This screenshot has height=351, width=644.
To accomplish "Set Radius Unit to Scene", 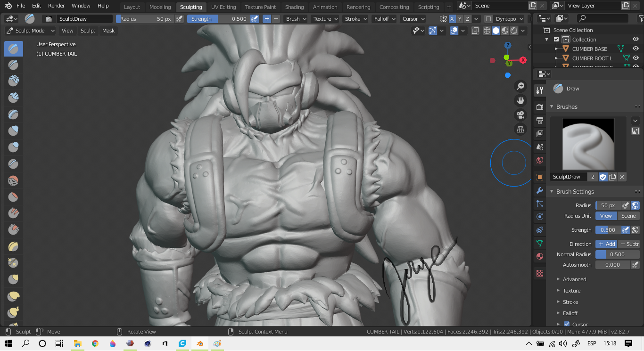I will tap(628, 216).
